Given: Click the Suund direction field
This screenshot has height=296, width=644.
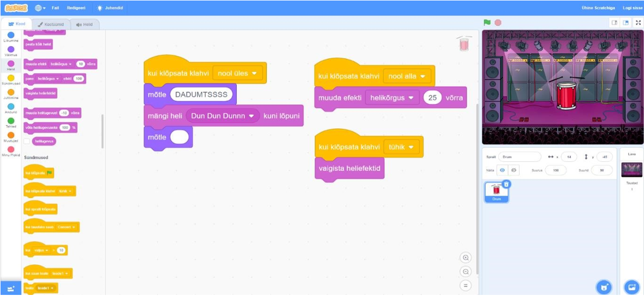Looking at the screenshot, I should coord(602,170).
